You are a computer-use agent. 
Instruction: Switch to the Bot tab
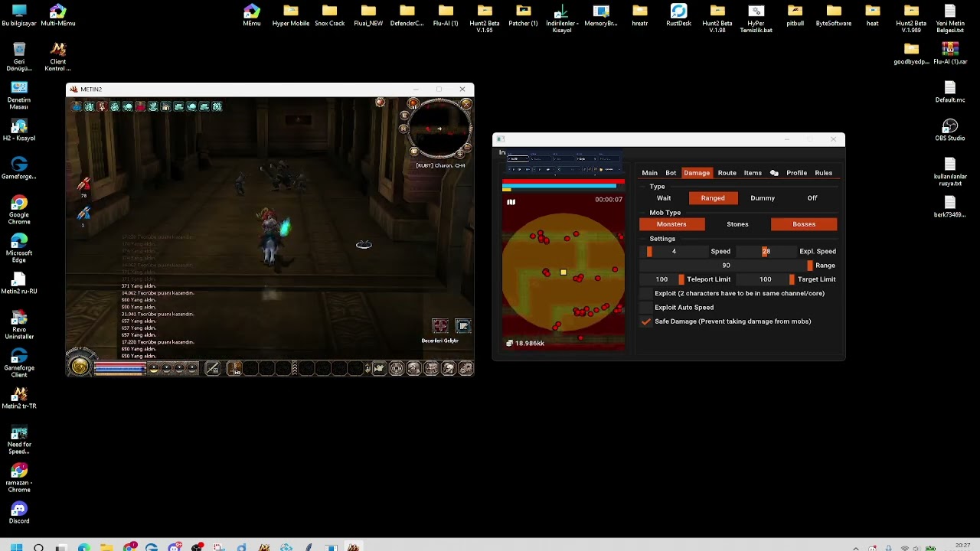pos(671,173)
